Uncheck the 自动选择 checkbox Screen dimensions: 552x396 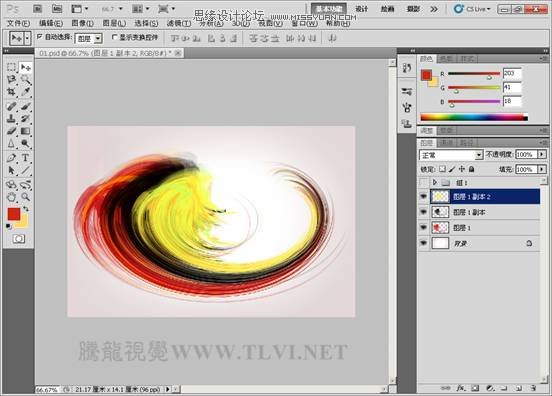(x=39, y=36)
